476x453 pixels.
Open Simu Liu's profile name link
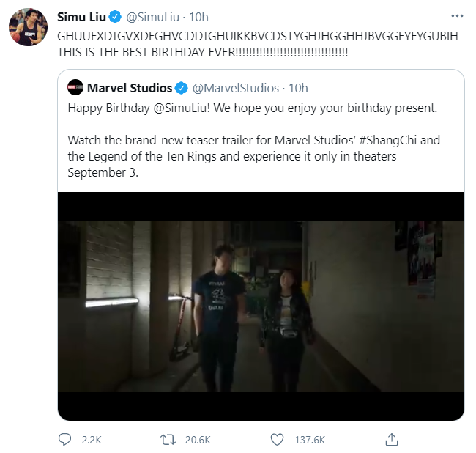click(82, 17)
